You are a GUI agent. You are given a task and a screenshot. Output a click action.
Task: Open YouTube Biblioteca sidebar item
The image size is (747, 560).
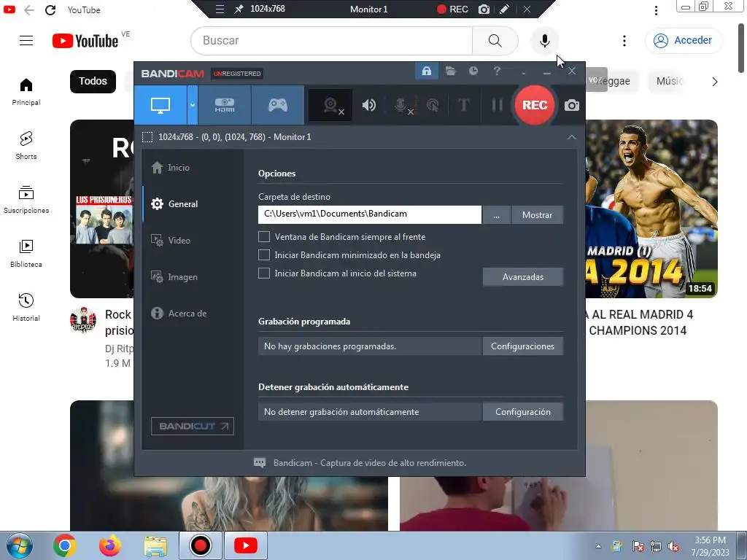[x=26, y=254]
